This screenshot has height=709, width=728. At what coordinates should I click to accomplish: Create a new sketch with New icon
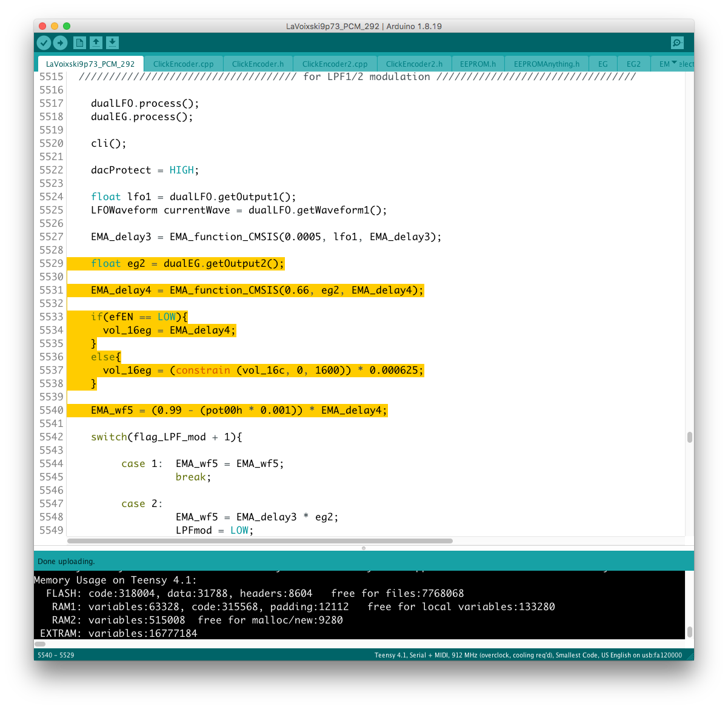click(x=79, y=42)
